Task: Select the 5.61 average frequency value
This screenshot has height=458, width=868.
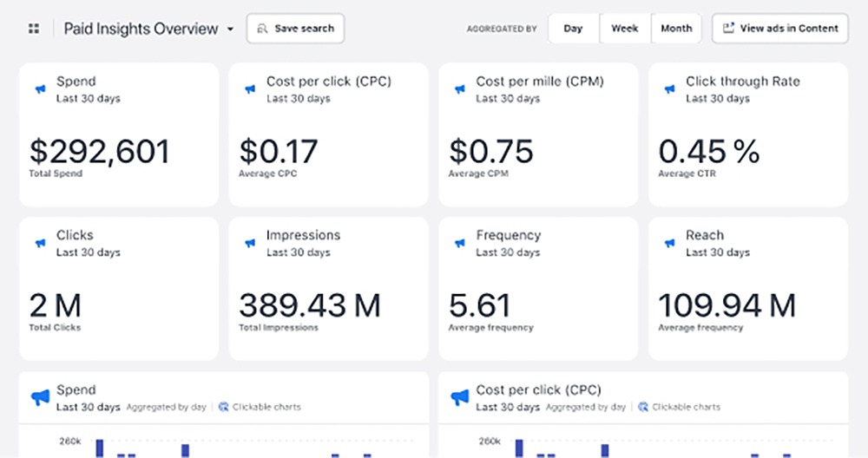Action: 479,304
